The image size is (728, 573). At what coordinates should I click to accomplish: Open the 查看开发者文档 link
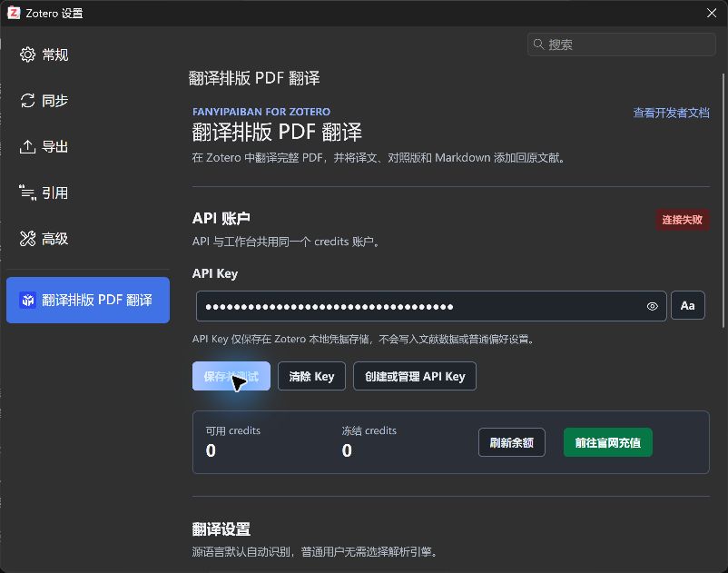(671, 113)
